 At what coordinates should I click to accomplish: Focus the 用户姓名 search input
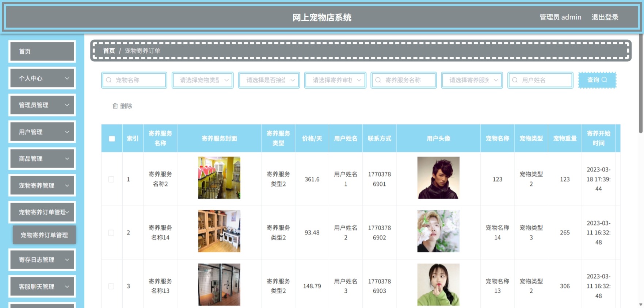click(x=540, y=80)
